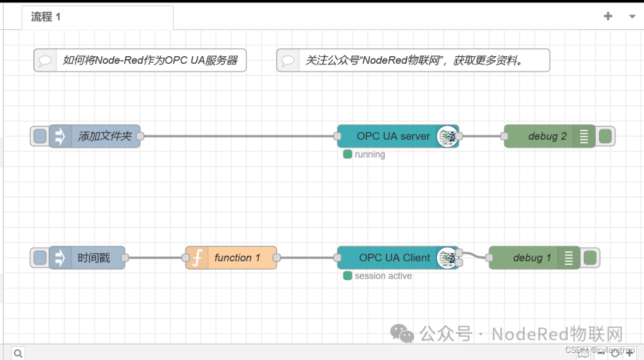
Task: Click the session active status text
Action: 383,276
